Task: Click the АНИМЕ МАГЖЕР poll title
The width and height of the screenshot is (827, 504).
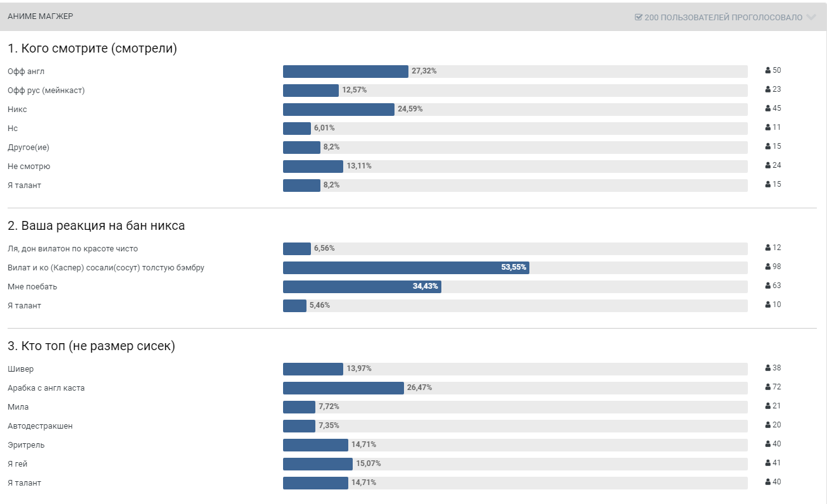Action: tap(41, 16)
